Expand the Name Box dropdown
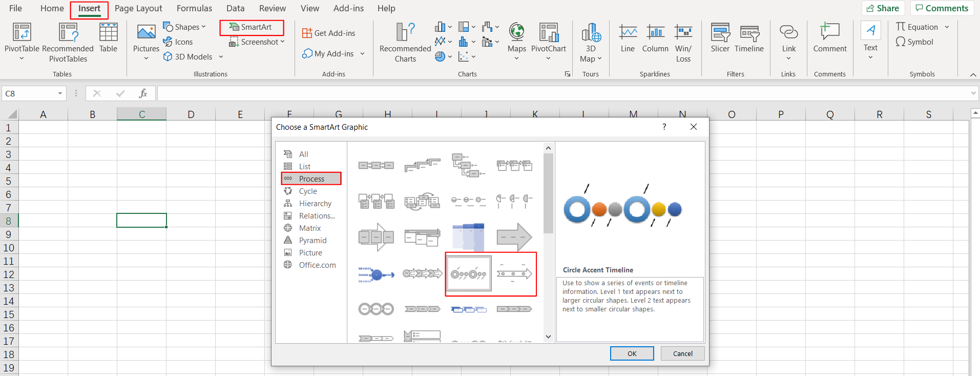The image size is (980, 376). 60,93
